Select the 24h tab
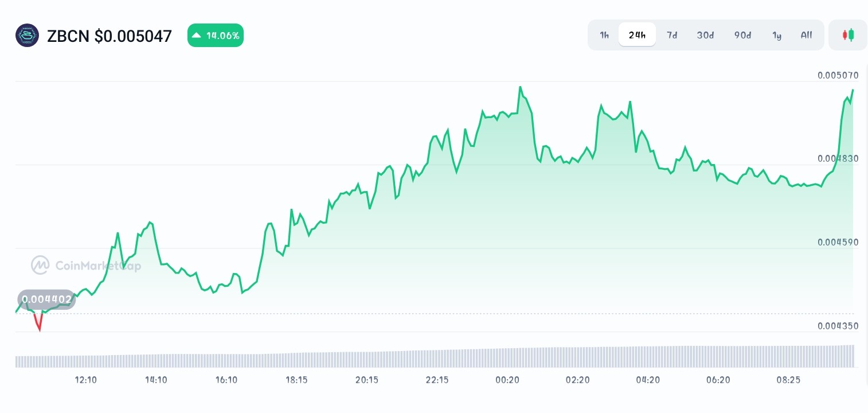This screenshot has height=413, width=868. tap(637, 35)
